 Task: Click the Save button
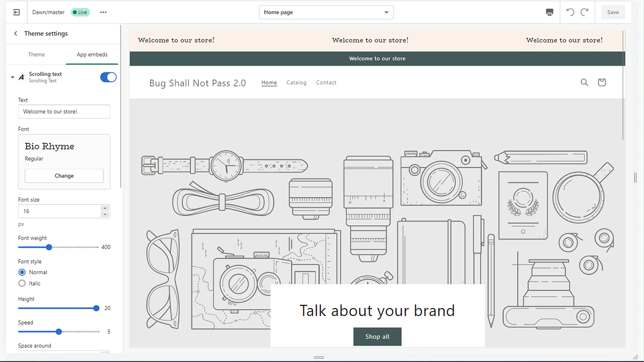pyautogui.click(x=613, y=12)
